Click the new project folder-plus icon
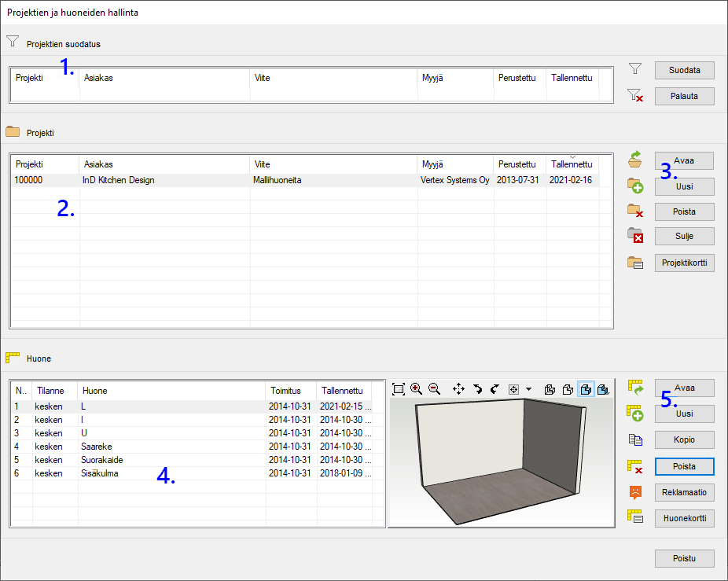 click(x=635, y=186)
